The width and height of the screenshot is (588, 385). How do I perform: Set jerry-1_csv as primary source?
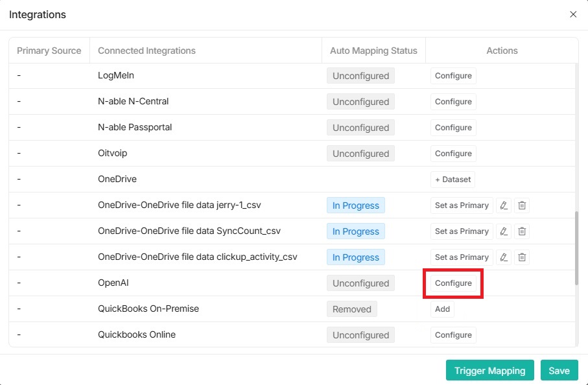pos(462,205)
